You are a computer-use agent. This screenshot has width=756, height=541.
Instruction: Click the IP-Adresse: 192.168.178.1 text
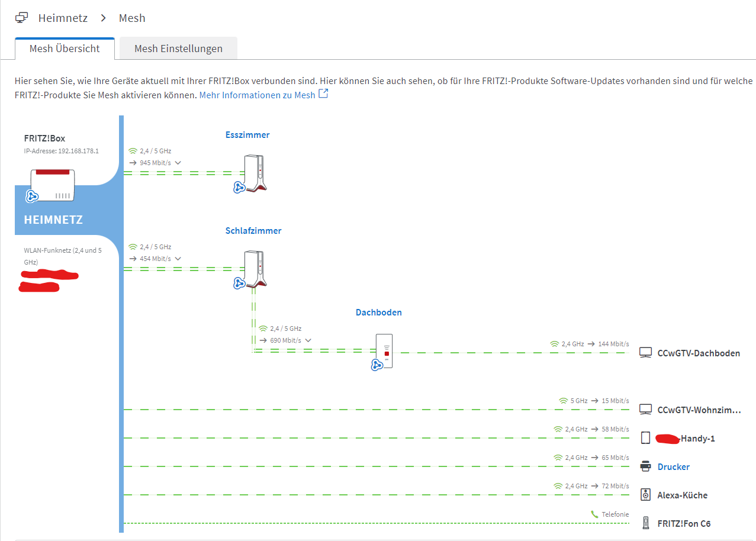[x=62, y=151]
